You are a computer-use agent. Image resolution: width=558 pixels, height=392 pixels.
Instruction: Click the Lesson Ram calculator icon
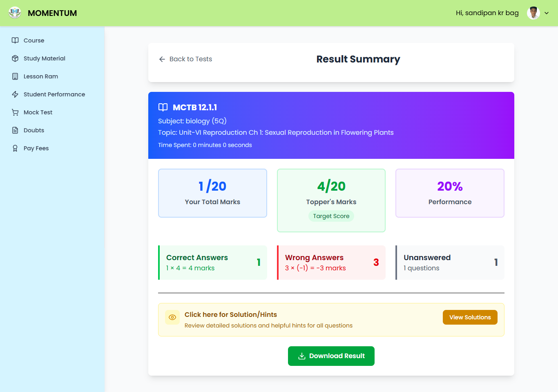[15, 76]
